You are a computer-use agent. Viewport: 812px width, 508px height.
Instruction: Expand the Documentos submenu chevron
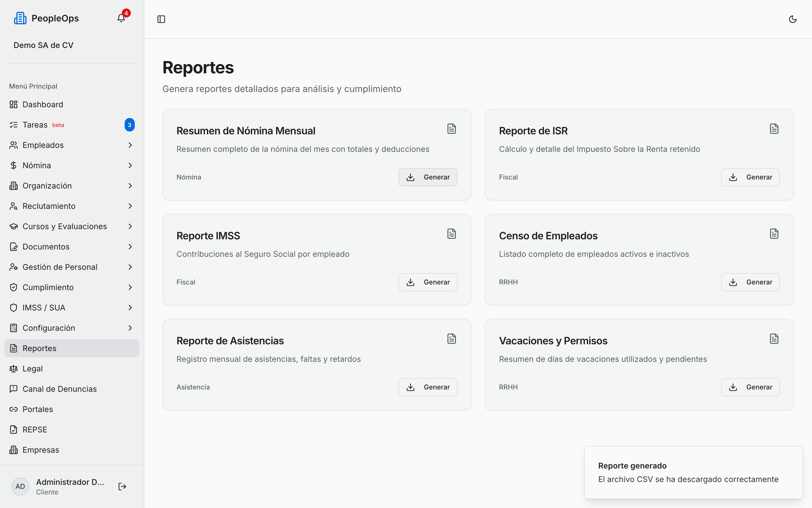tap(130, 247)
